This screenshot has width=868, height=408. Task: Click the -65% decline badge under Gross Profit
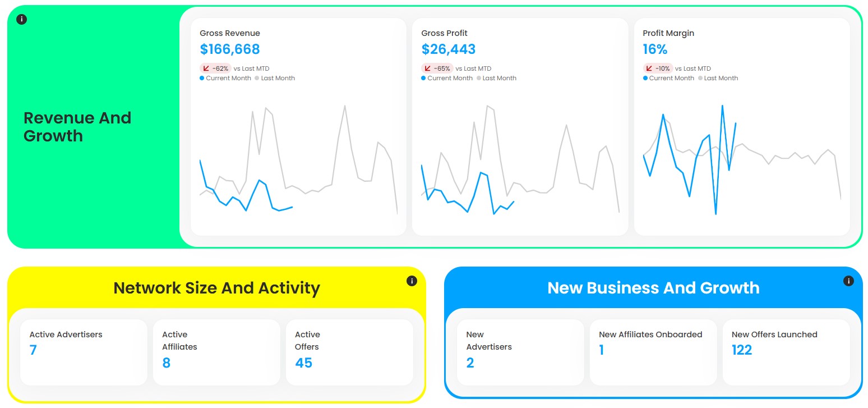[x=437, y=68]
